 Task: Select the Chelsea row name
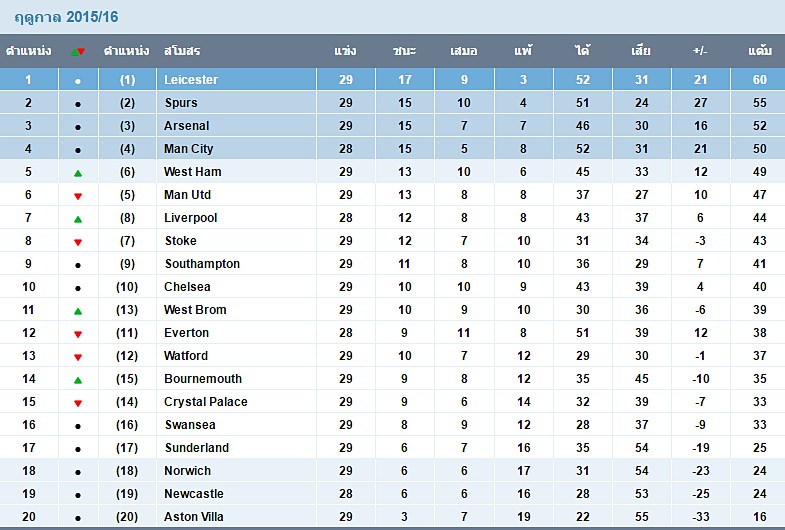187,287
